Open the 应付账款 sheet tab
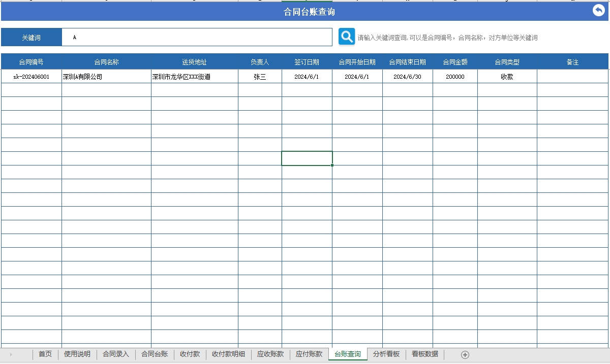610x364 pixels. point(309,354)
